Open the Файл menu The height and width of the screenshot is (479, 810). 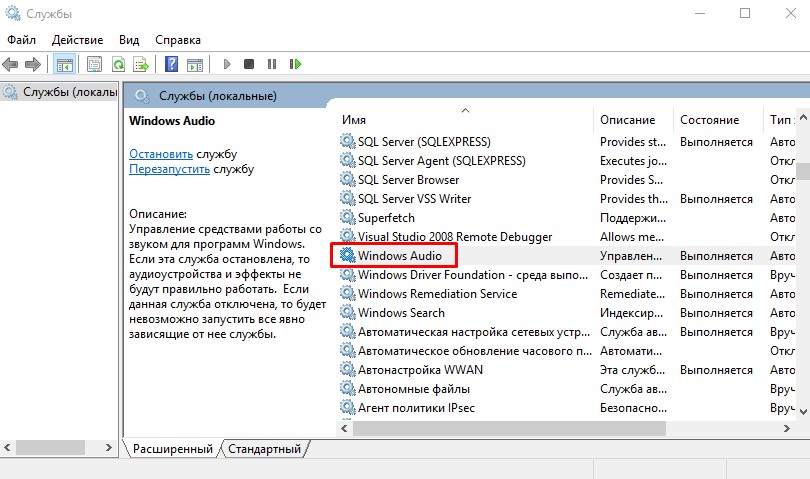[x=21, y=40]
